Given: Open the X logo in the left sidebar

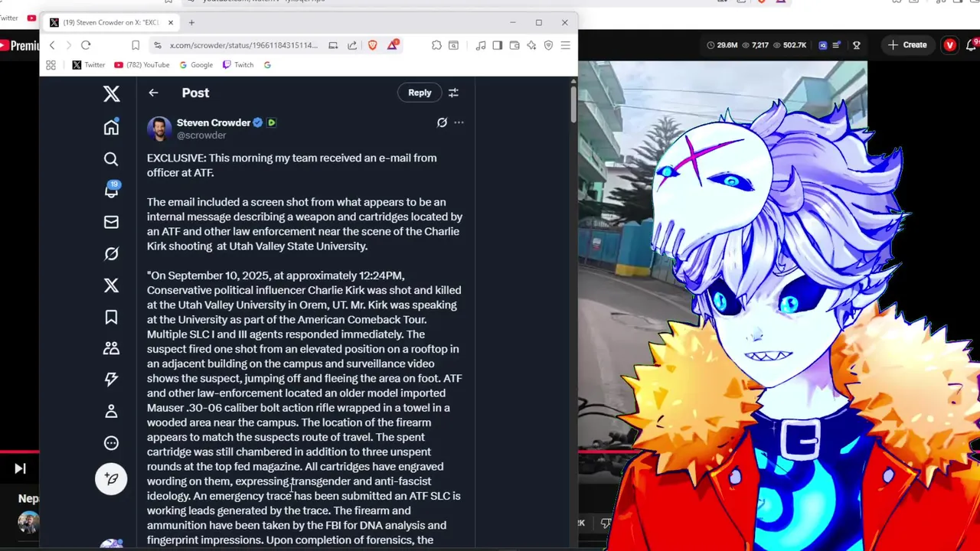Looking at the screenshot, I should [x=112, y=93].
